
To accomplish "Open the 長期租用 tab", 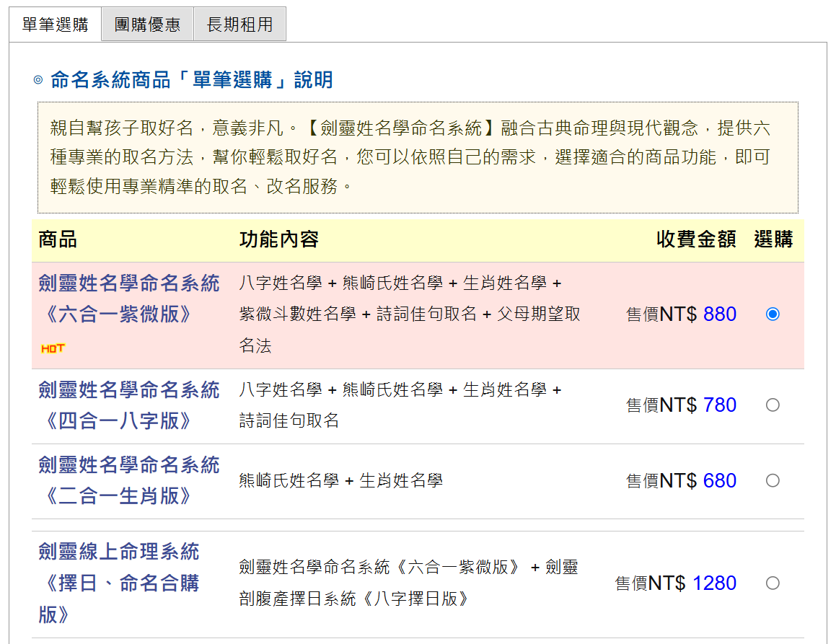I will [x=239, y=25].
